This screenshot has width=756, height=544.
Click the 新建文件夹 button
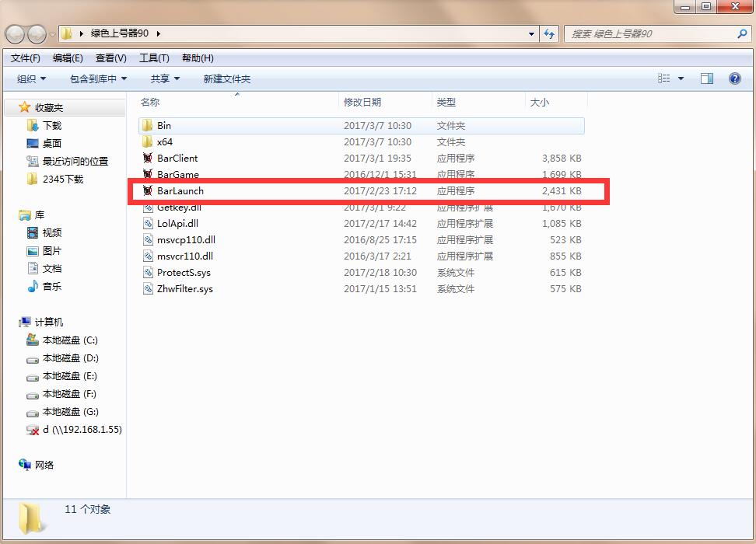[x=226, y=78]
